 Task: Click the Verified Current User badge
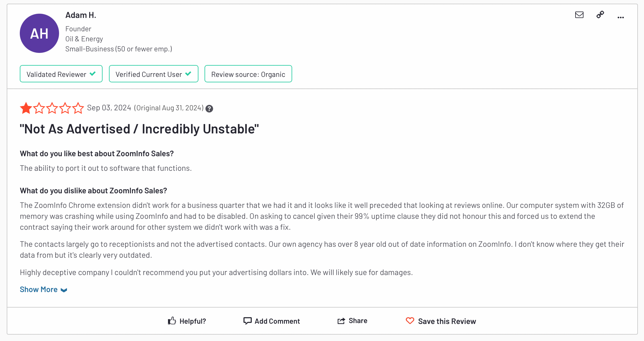click(x=154, y=74)
